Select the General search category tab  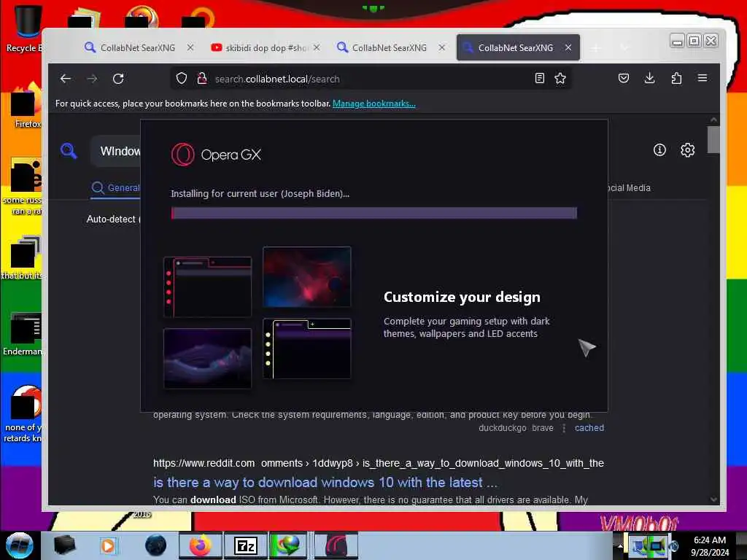116,188
